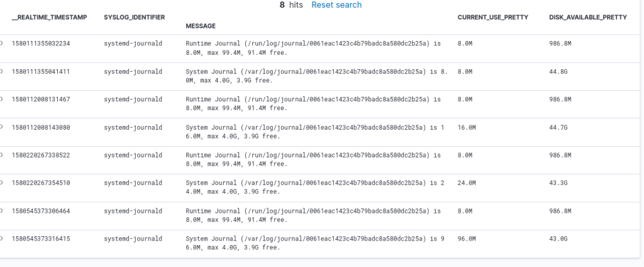Click the CURRENT_USE_PRETTY column header
The image size is (644, 267).
[x=492, y=17]
